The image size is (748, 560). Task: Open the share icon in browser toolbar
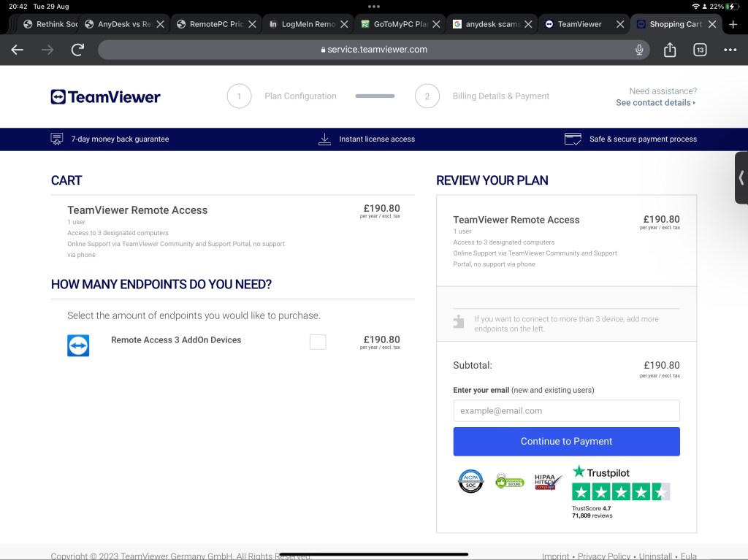click(x=670, y=50)
